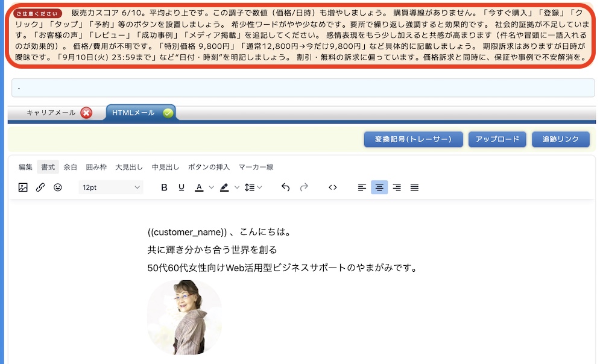Toggle underline formatting
Image resolution: width=603 pixels, height=364 pixels.
point(181,187)
